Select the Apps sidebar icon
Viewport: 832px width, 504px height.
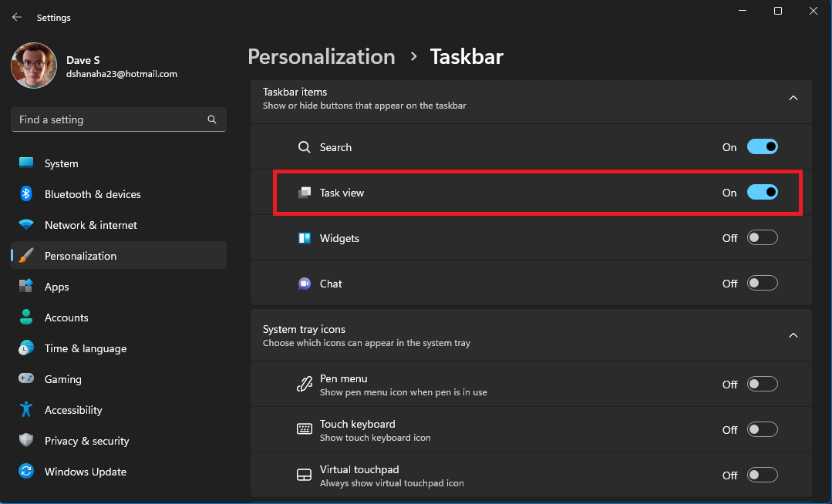click(x=25, y=287)
